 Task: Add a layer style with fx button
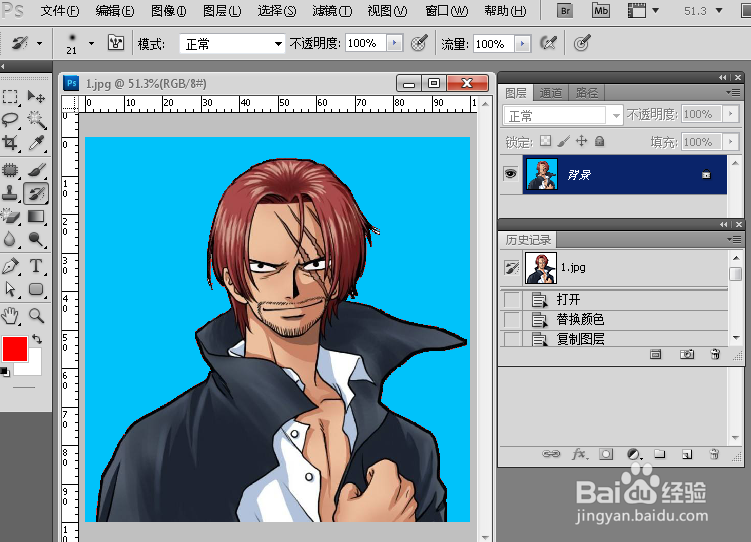580,454
